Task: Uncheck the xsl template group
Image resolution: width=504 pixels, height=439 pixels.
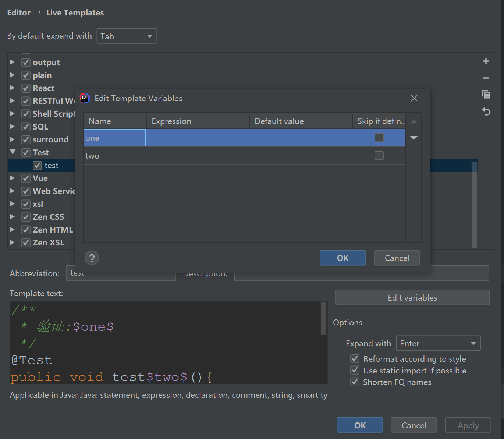Action: tap(26, 204)
